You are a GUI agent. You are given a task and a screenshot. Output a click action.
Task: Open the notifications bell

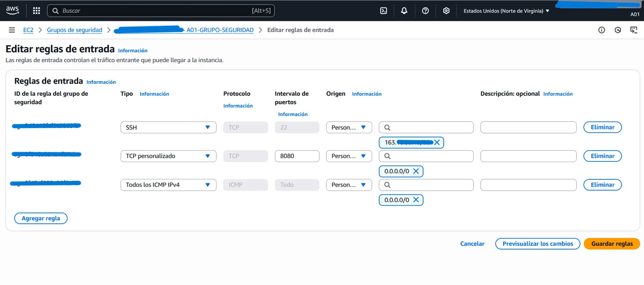pos(404,11)
